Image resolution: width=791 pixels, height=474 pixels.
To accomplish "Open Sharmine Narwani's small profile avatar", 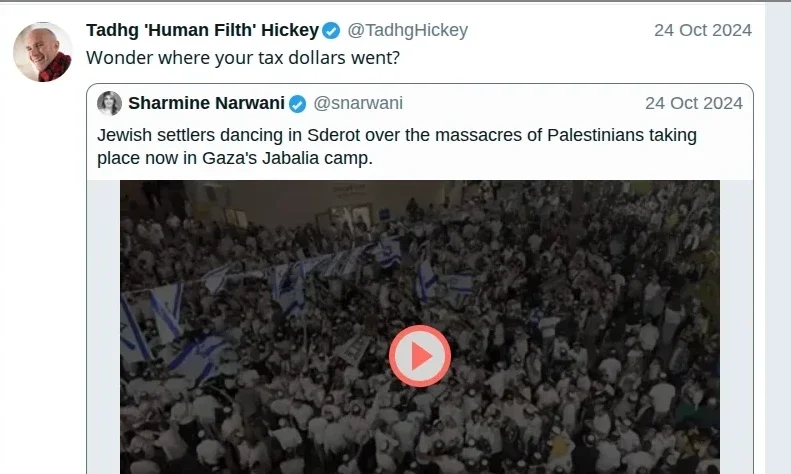I will tap(109, 103).
